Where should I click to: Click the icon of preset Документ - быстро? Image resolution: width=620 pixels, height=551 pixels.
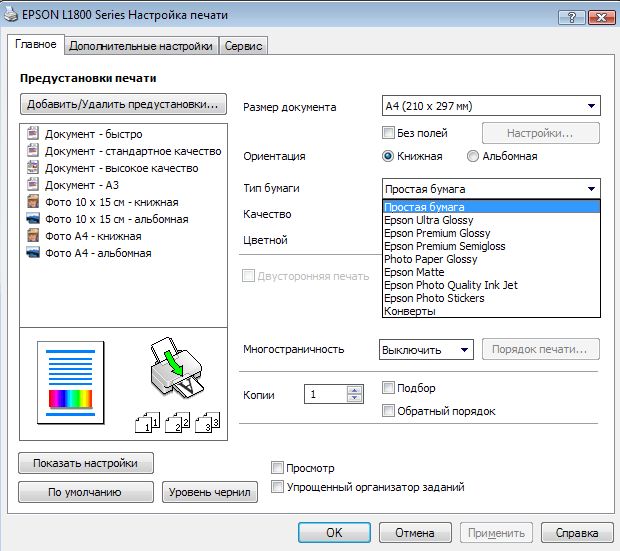click(33, 133)
